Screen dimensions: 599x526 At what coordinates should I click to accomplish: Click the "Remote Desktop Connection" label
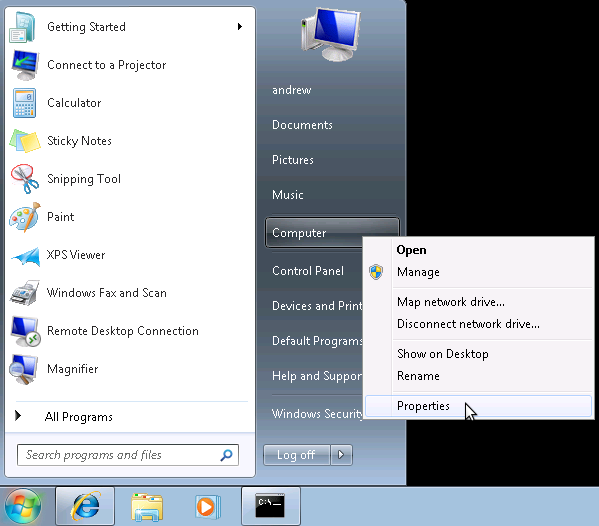click(123, 331)
